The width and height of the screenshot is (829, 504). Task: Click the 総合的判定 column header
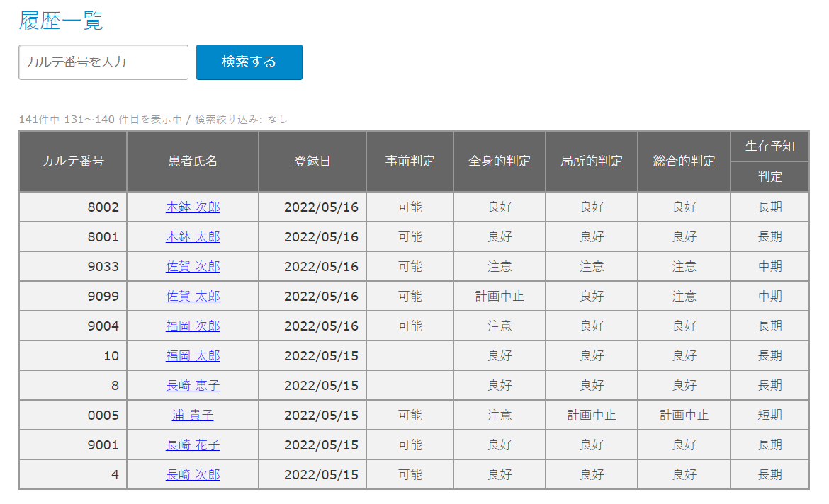[684, 161]
